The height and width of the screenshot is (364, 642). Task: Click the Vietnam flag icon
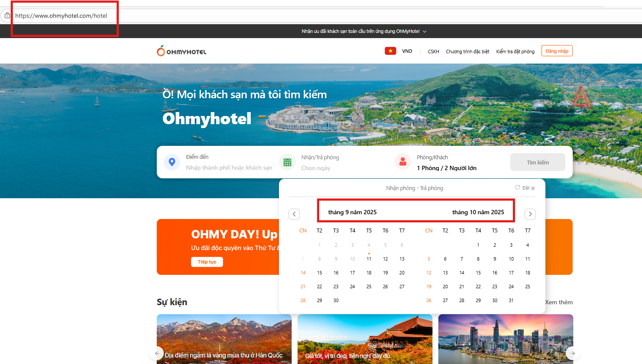coord(390,51)
